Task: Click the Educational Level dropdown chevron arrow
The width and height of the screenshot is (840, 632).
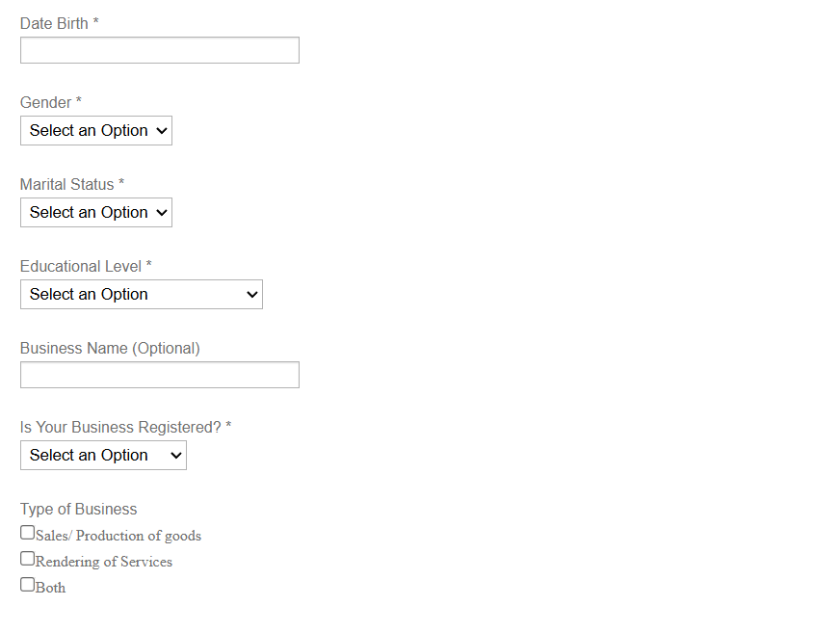Action: pyautogui.click(x=252, y=295)
